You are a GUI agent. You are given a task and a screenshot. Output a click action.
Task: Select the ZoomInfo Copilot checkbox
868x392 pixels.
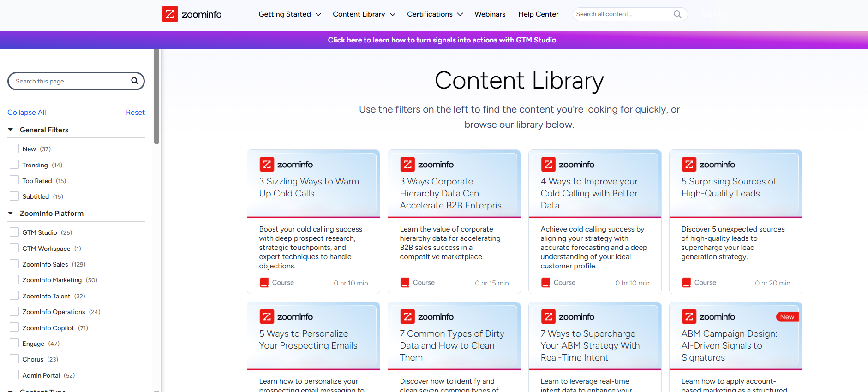[14, 327]
